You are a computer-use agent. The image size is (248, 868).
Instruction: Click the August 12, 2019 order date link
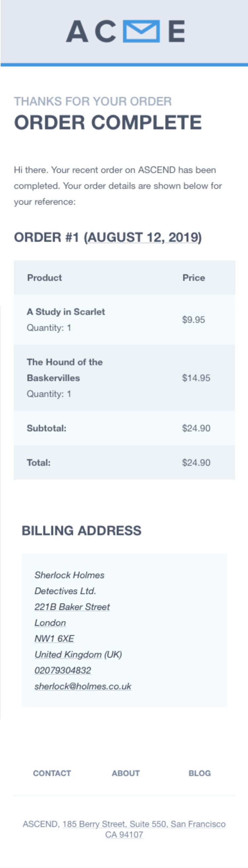pos(143,237)
